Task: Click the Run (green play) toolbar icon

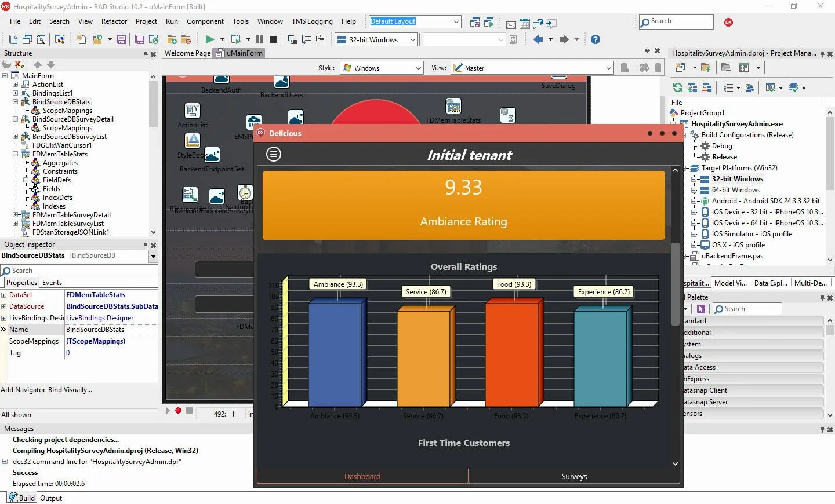Action: pyautogui.click(x=210, y=39)
